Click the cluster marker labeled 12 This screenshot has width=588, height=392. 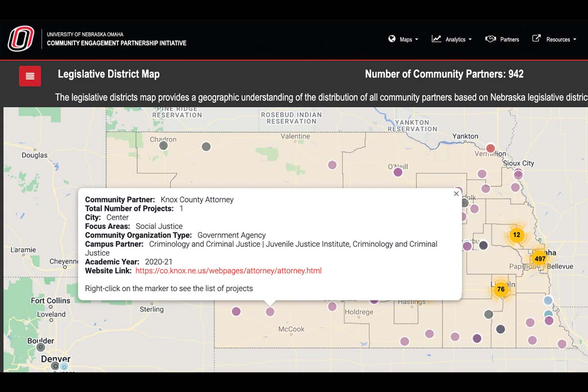click(x=516, y=235)
